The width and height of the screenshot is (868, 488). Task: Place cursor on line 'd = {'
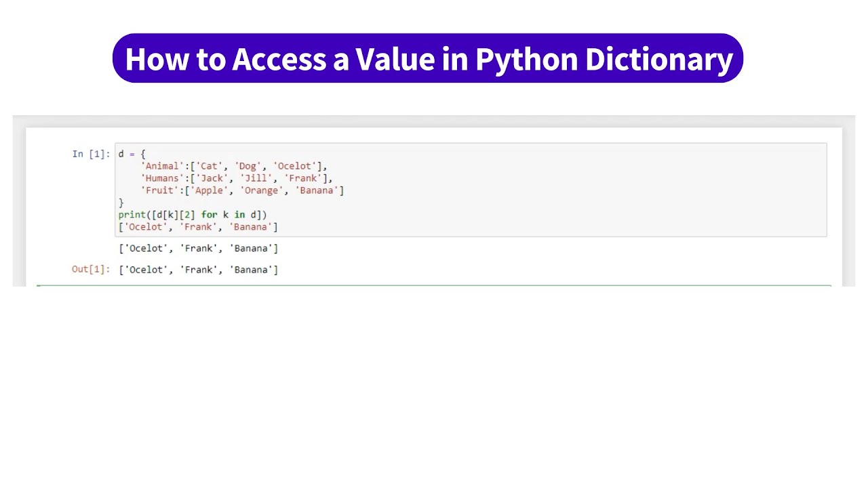(x=132, y=154)
